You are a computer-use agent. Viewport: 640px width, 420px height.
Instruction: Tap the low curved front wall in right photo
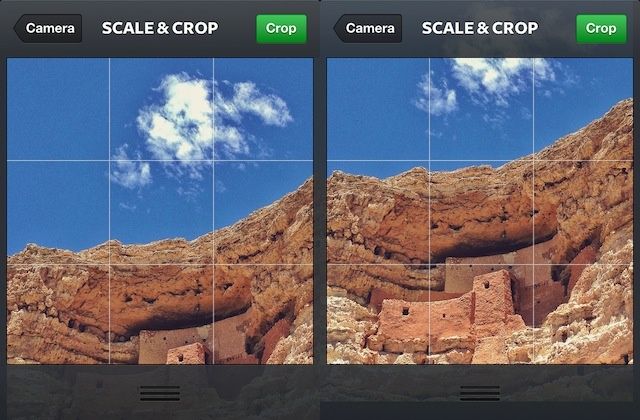(424, 324)
